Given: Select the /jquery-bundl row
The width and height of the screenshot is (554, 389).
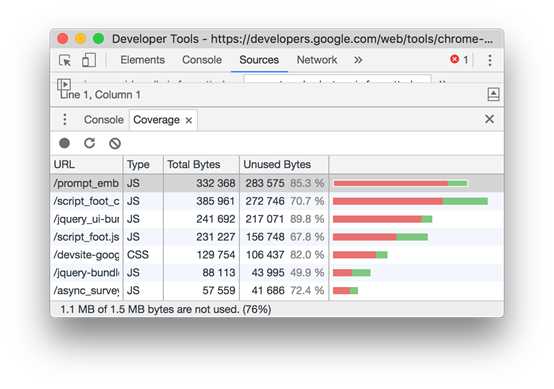Looking at the screenshot, I should click(x=277, y=272).
